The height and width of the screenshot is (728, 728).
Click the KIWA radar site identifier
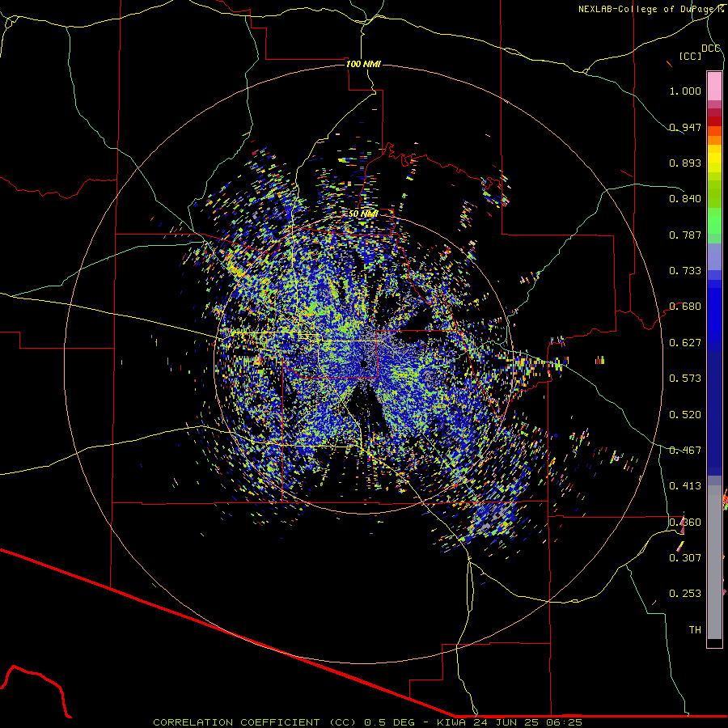(451, 722)
